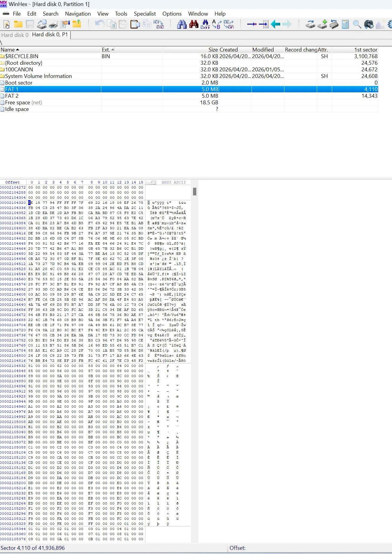Click the Print icon in toolbar

53,24
